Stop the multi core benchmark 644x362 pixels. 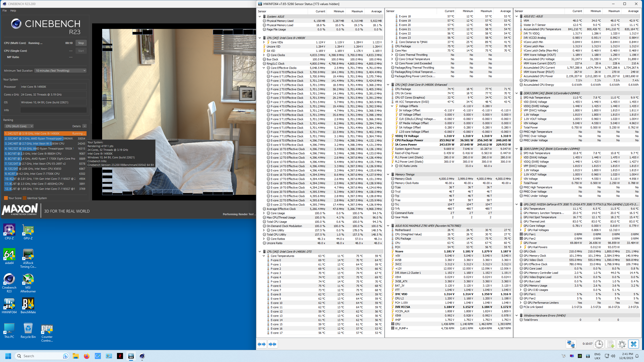coord(81,43)
